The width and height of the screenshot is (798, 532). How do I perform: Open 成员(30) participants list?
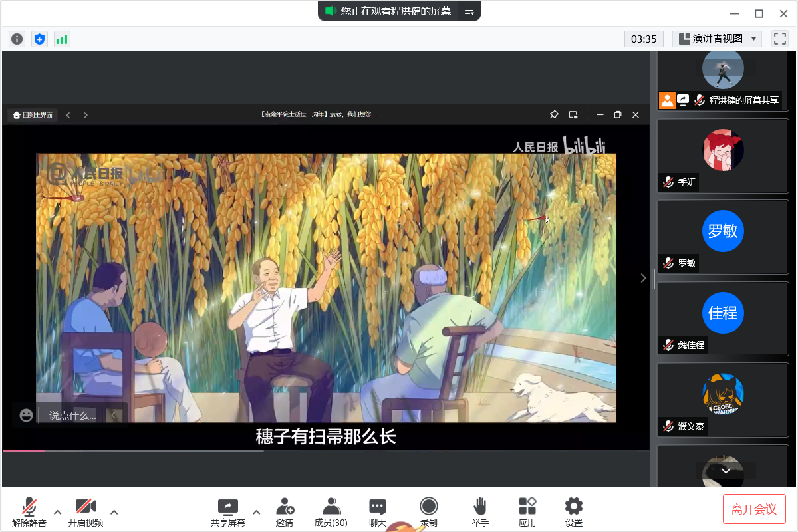pyautogui.click(x=331, y=512)
